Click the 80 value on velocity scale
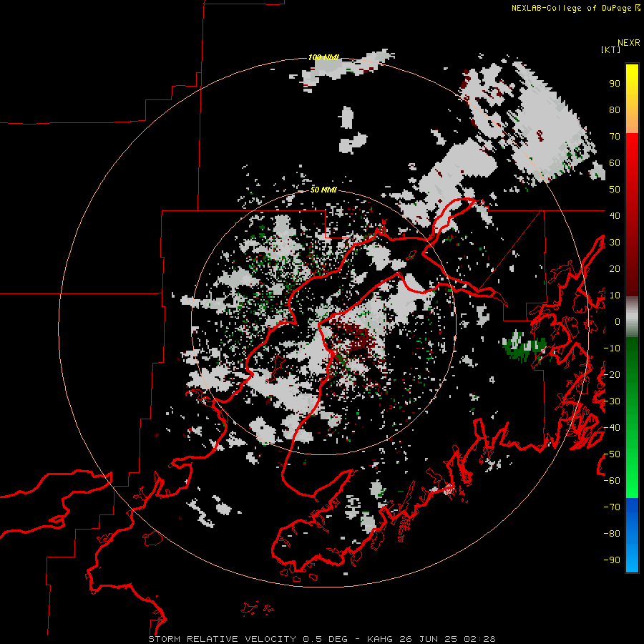Viewport: 644px width, 644px height. click(x=615, y=110)
